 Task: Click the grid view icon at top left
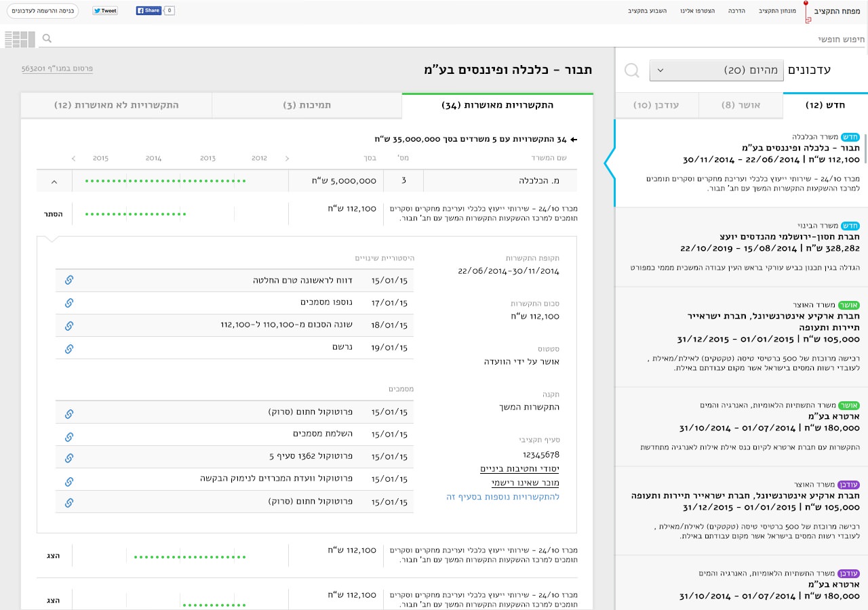20,39
